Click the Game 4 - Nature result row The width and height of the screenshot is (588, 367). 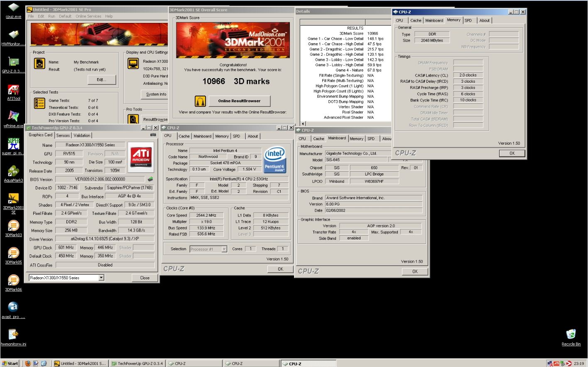[x=345, y=70]
